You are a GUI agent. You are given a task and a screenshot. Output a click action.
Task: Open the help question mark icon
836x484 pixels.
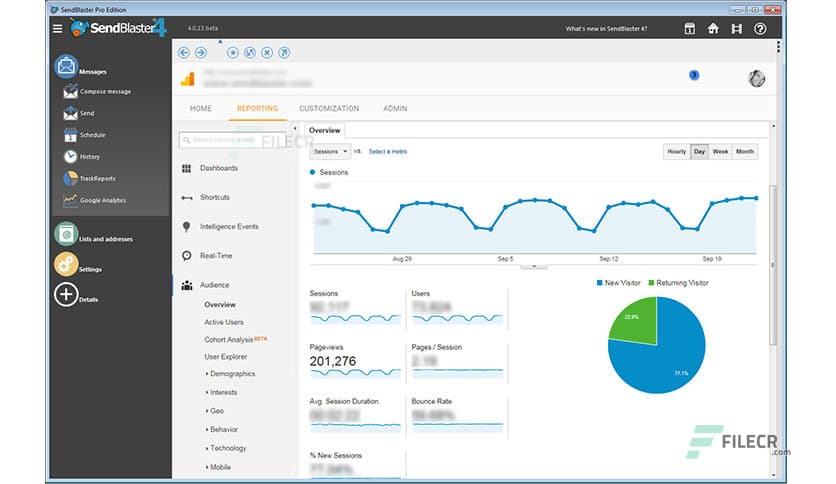[x=760, y=29]
